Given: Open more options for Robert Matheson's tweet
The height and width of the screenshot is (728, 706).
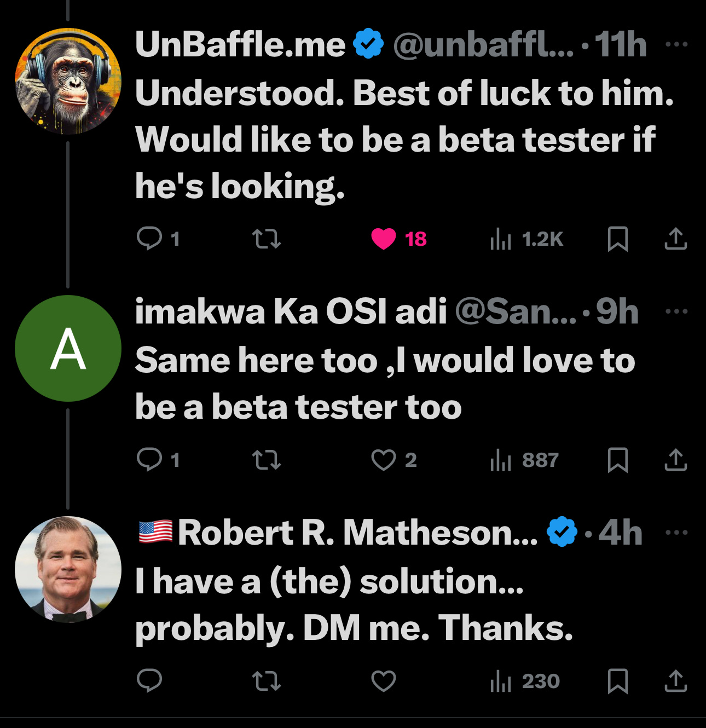Looking at the screenshot, I should [x=677, y=532].
